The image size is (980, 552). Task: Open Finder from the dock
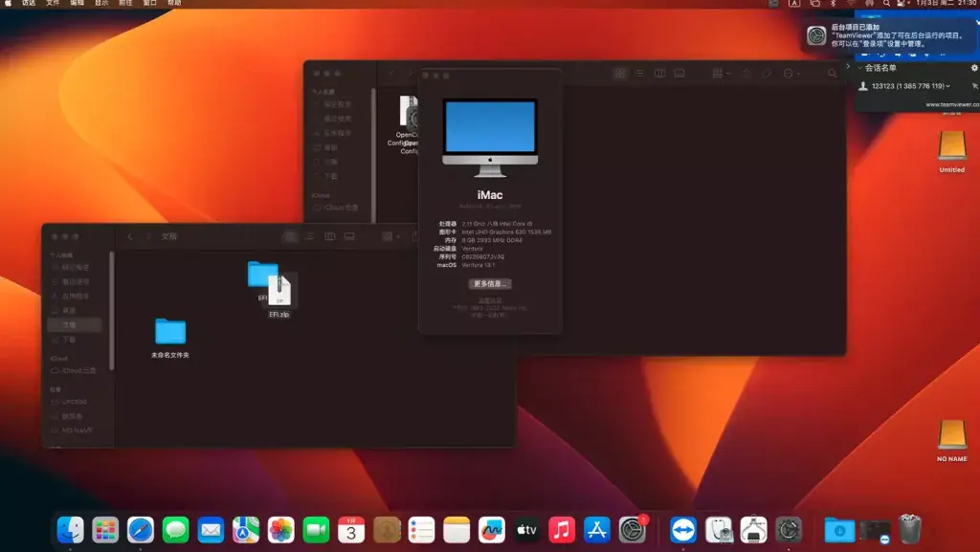click(70, 530)
